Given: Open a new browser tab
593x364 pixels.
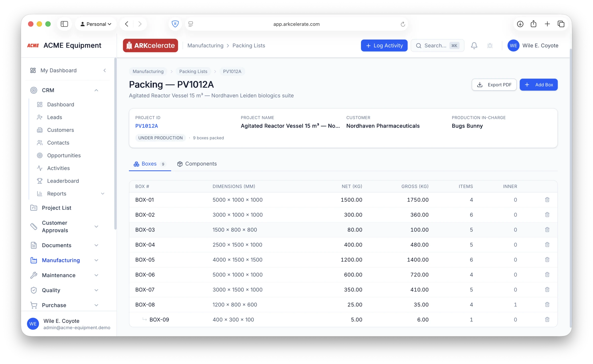Looking at the screenshot, I should pos(547,24).
